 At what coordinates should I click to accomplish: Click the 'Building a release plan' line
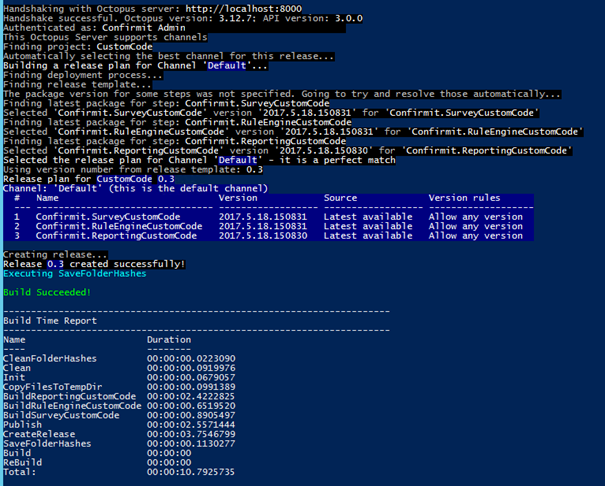(135, 66)
